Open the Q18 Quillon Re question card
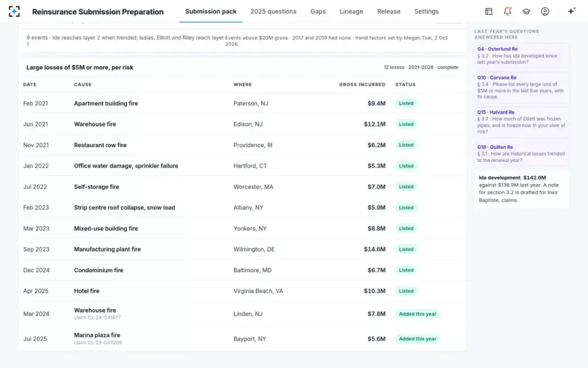The image size is (588, 368). pos(522,154)
